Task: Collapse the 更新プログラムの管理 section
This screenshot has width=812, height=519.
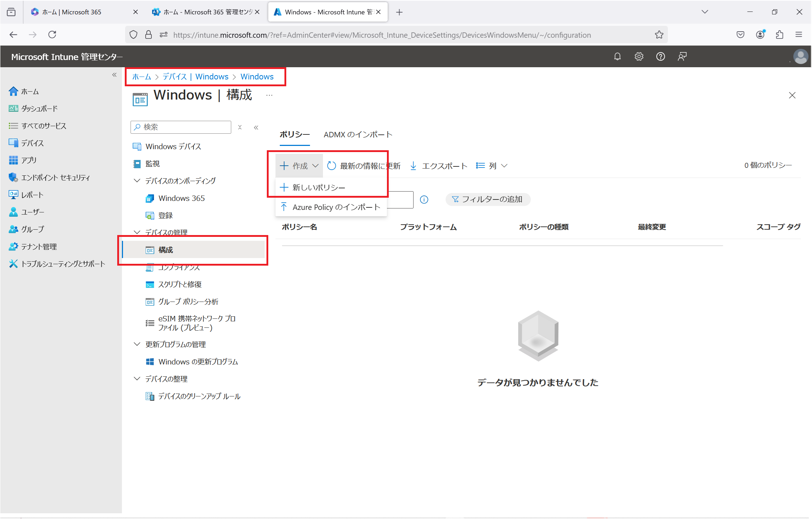Action: click(x=137, y=344)
